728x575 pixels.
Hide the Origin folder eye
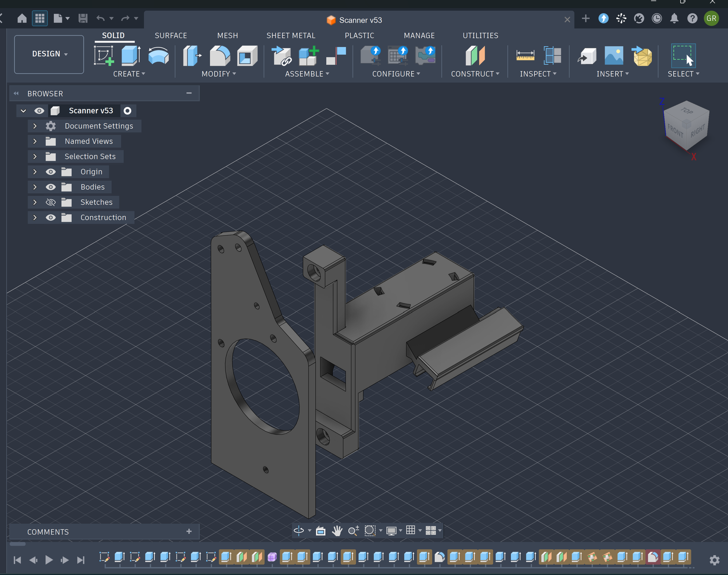point(51,172)
